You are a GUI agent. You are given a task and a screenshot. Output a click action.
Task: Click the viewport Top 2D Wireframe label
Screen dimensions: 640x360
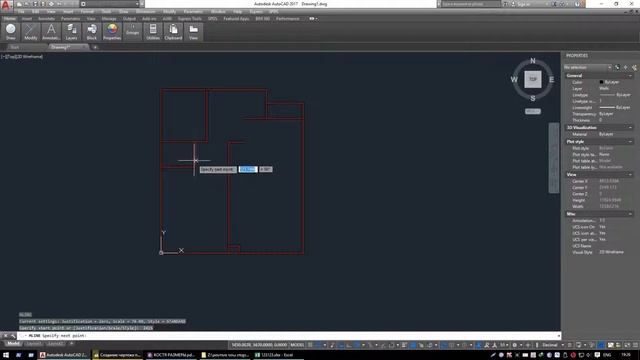click(22, 57)
